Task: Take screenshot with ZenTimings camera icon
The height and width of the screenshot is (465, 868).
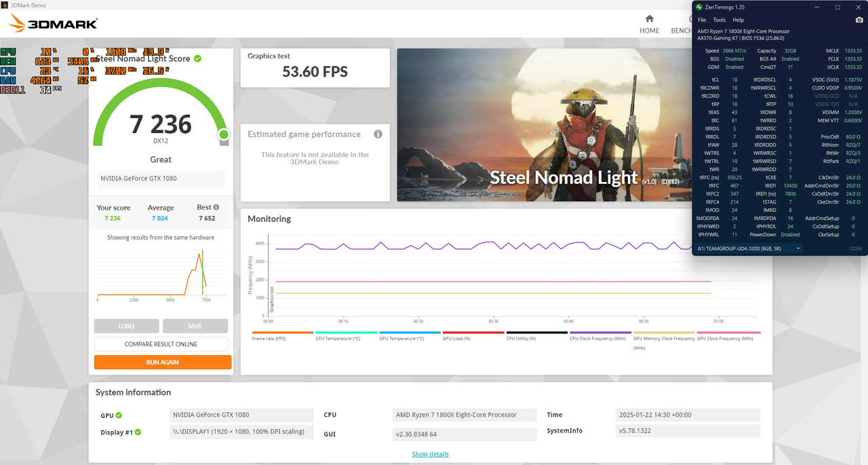Action: pos(859,20)
